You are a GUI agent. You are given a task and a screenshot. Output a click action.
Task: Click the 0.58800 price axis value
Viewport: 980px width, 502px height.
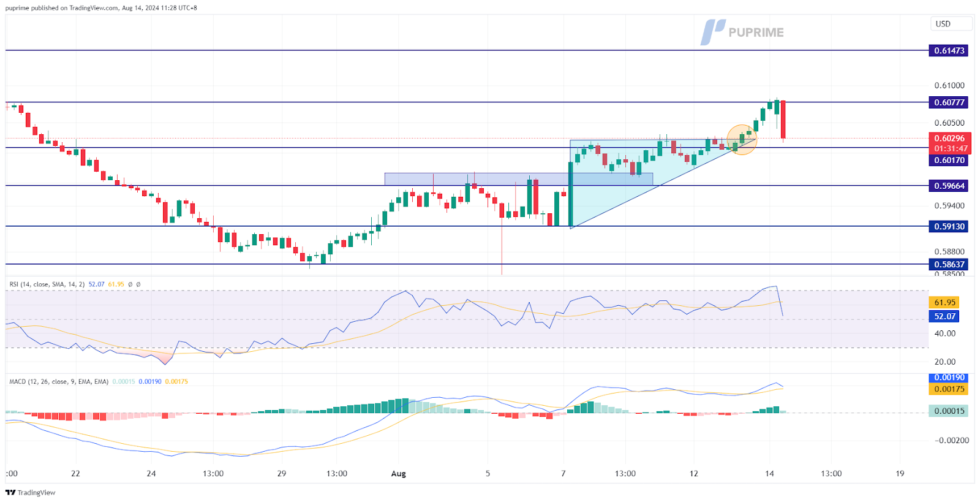point(949,252)
